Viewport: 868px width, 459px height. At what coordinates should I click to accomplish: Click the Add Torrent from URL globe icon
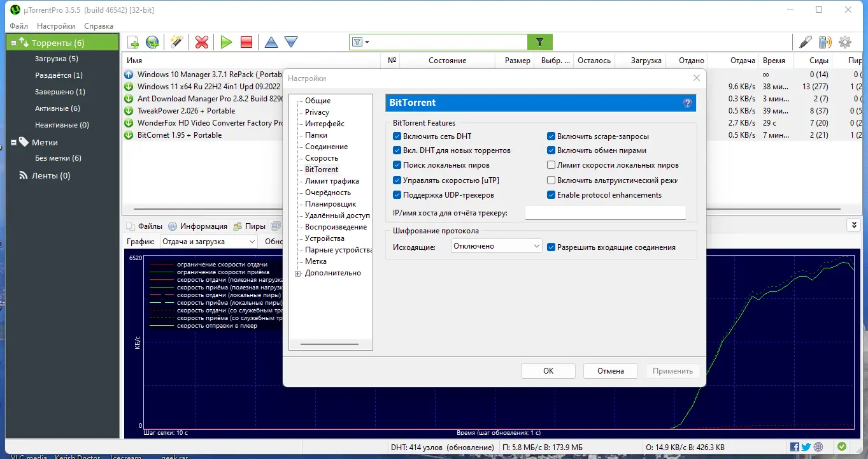click(x=153, y=43)
